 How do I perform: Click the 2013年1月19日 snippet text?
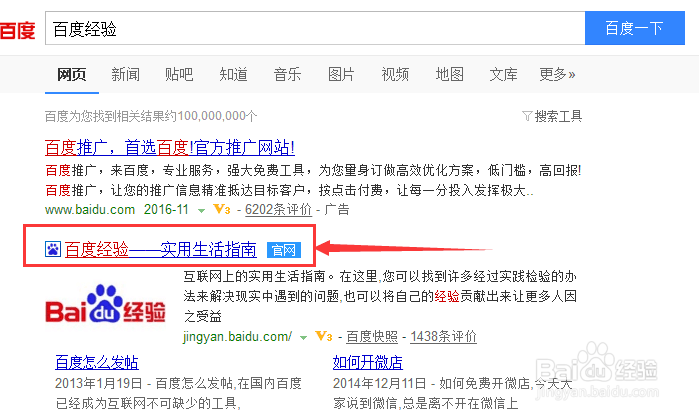click(99, 383)
